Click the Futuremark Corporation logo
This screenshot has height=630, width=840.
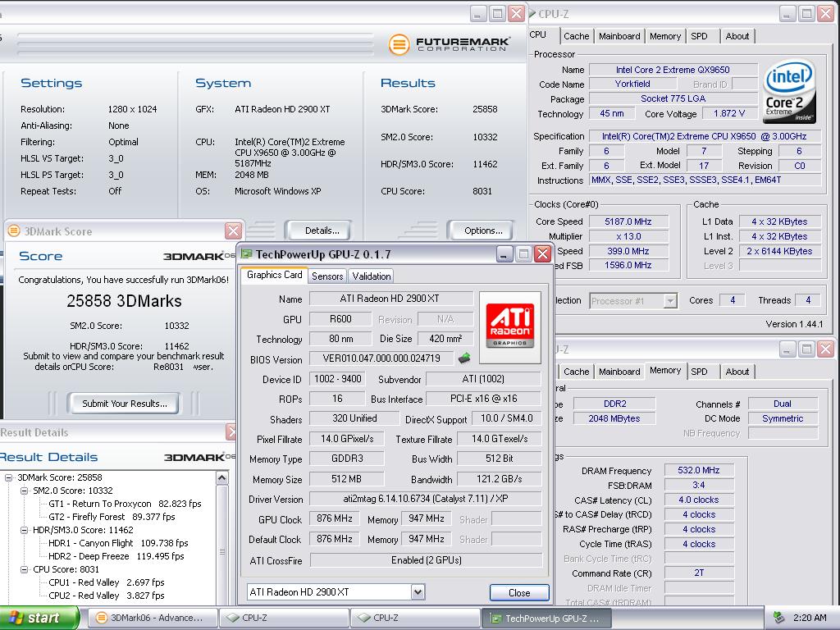click(449, 44)
